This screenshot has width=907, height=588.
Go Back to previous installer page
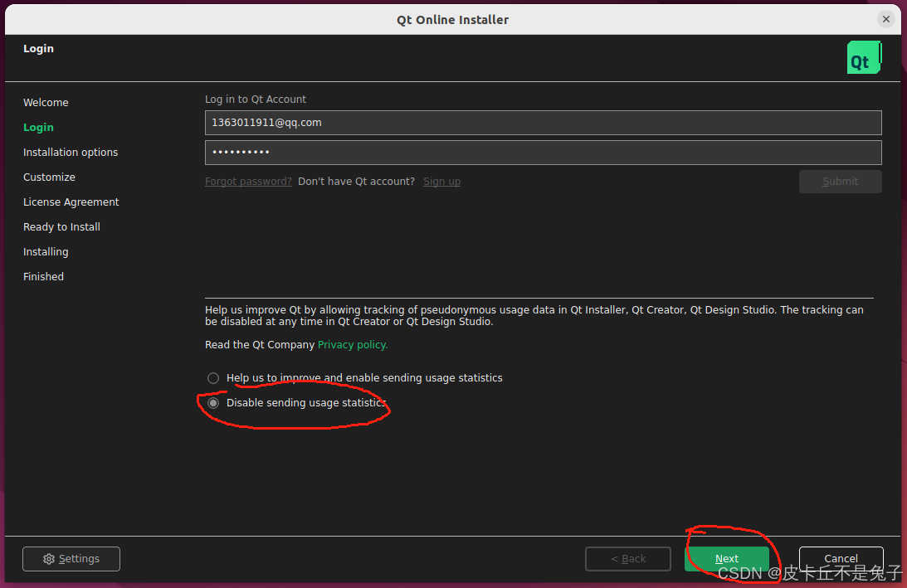(x=628, y=559)
